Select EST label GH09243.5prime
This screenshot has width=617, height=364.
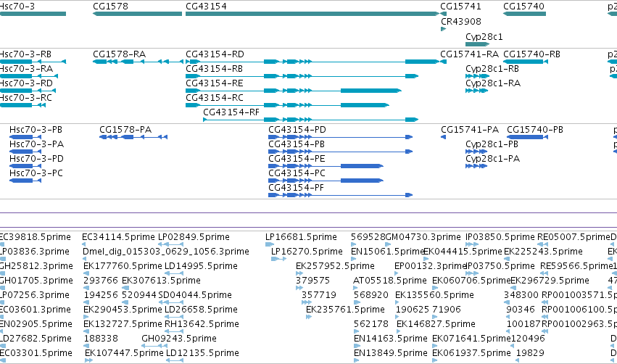point(179,339)
